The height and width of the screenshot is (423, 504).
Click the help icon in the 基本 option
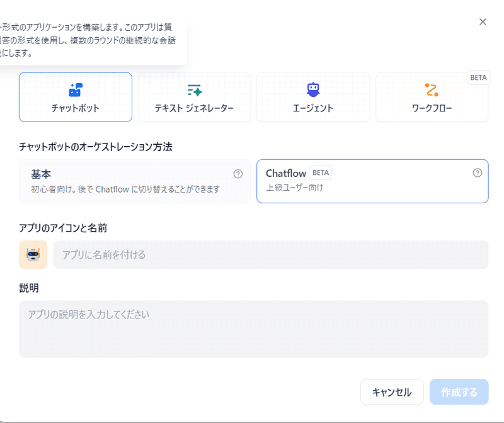(238, 174)
